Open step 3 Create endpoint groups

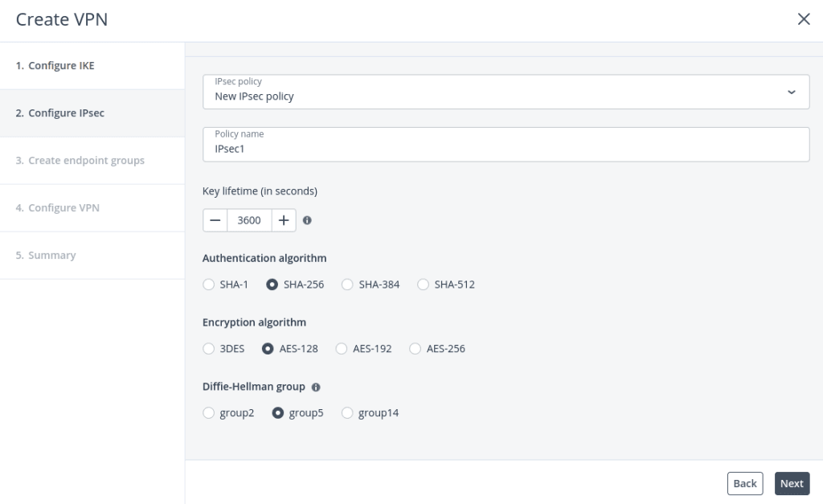coord(92,160)
